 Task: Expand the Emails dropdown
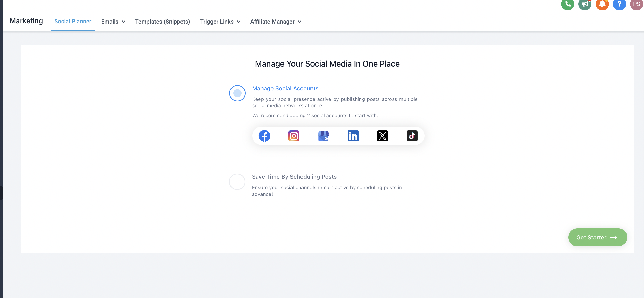(113, 22)
